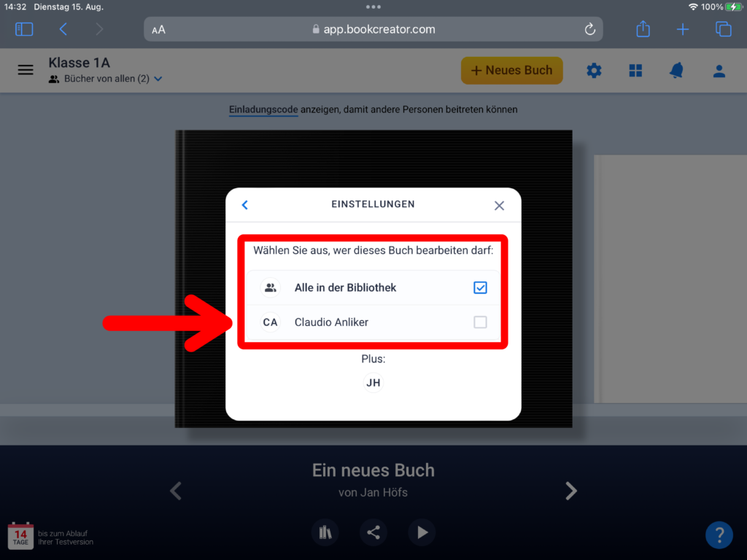
Task: Go back in the Einstellungen dialog
Action: [x=245, y=205]
